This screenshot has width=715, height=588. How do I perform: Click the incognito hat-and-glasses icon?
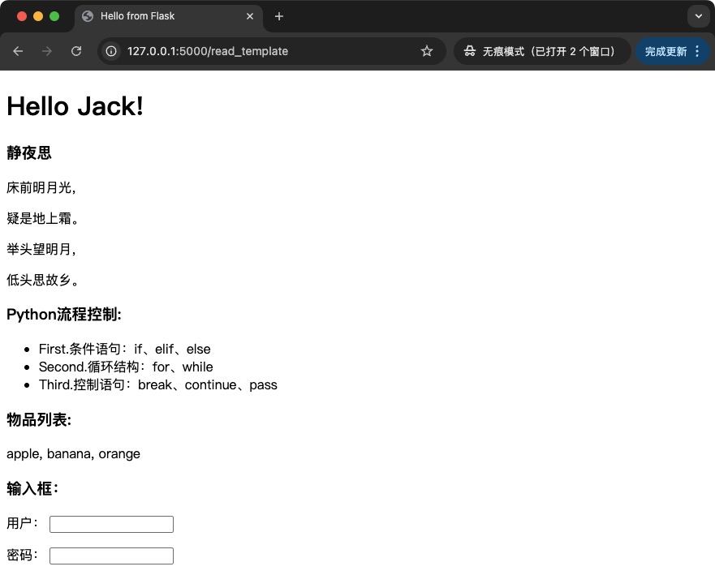(x=469, y=51)
